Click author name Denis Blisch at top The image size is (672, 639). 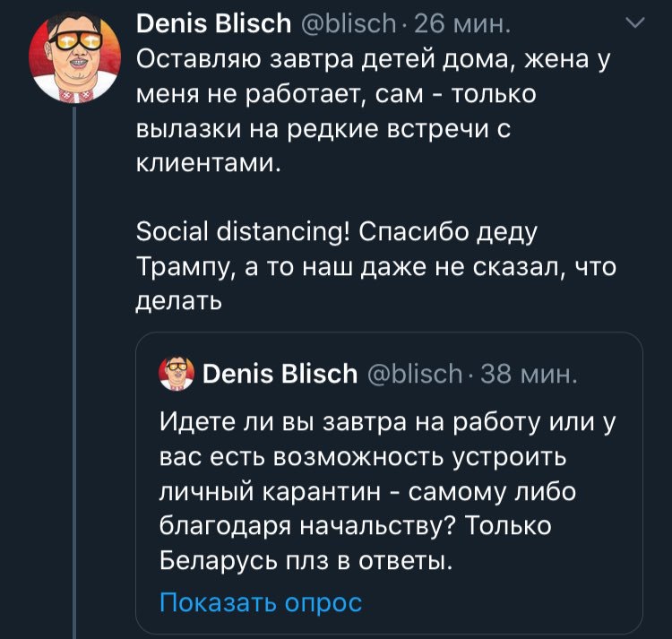[x=213, y=24]
